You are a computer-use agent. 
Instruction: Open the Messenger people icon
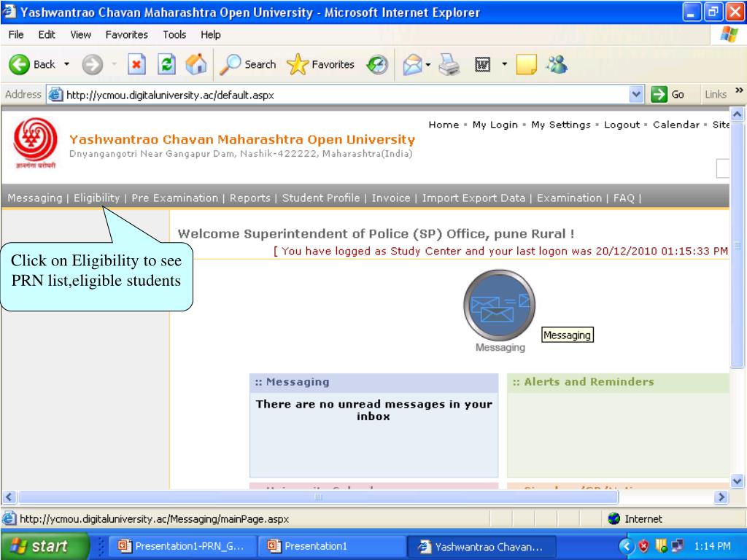click(x=556, y=64)
